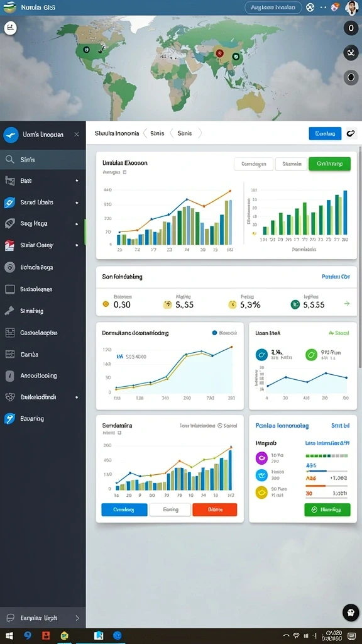Screen dimensions: 362x644
Task: Open the user avatar at top right
Action: tap(351, 8)
